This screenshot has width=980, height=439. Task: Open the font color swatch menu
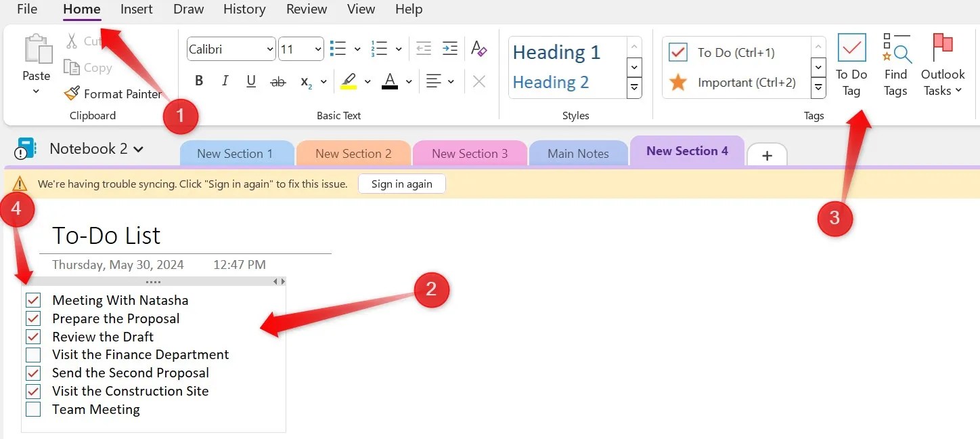click(407, 82)
